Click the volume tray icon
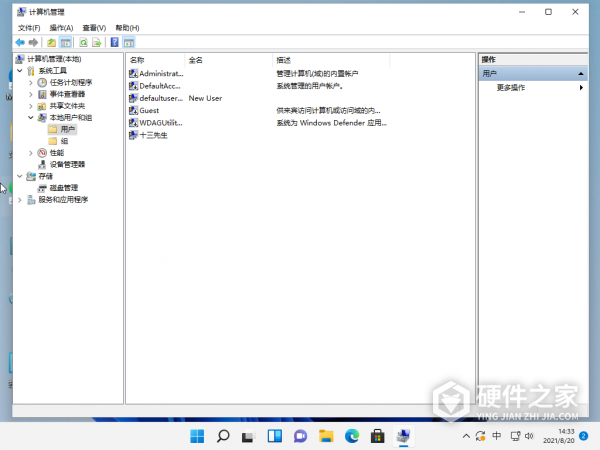The width and height of the screenshot is (600, 450). (x=529, y=436)
